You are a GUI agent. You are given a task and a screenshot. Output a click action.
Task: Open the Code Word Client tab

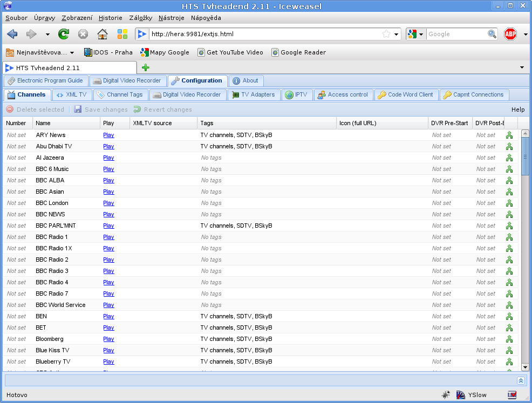pos(406,94)
